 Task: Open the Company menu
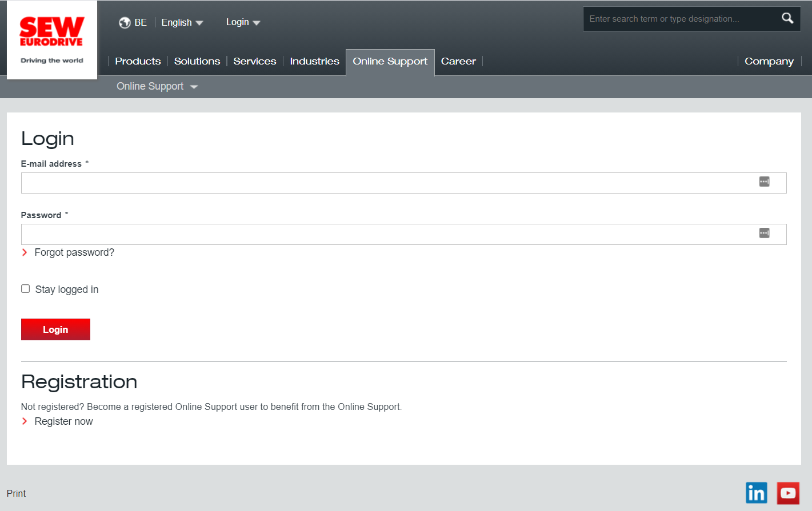tap(769, 61)
